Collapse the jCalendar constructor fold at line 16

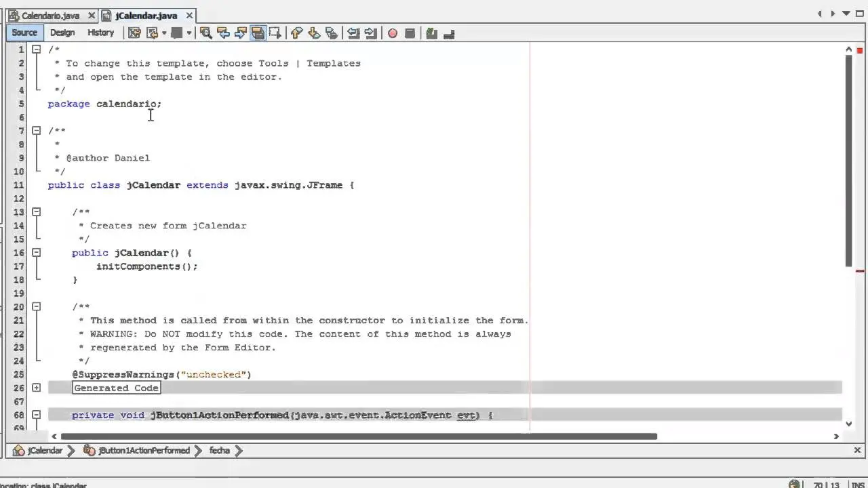click(x=36, y=252)
